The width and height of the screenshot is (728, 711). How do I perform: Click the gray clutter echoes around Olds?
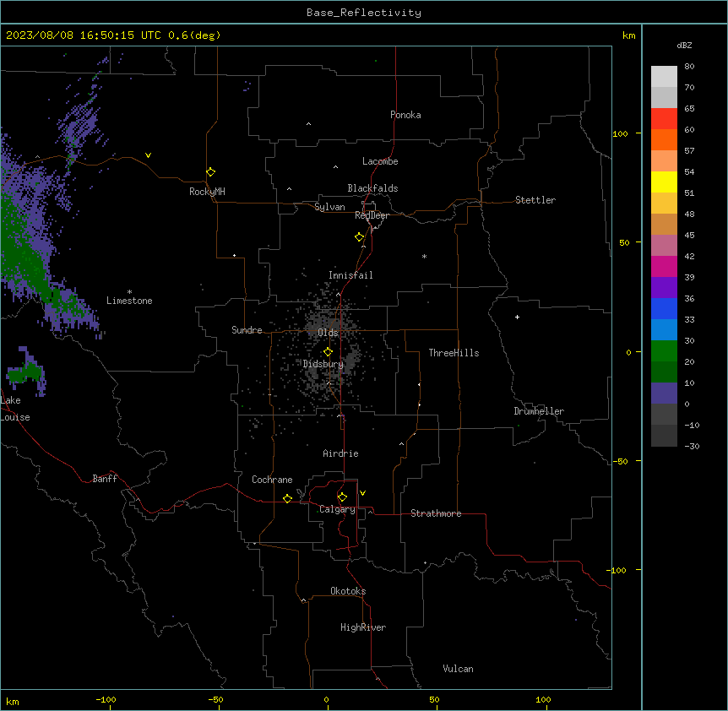pos(325,320)
